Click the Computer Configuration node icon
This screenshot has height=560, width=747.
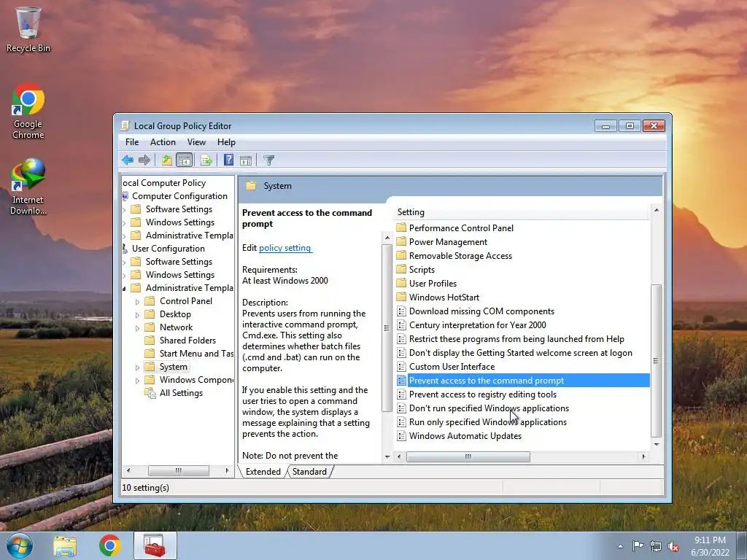(125, 195)
